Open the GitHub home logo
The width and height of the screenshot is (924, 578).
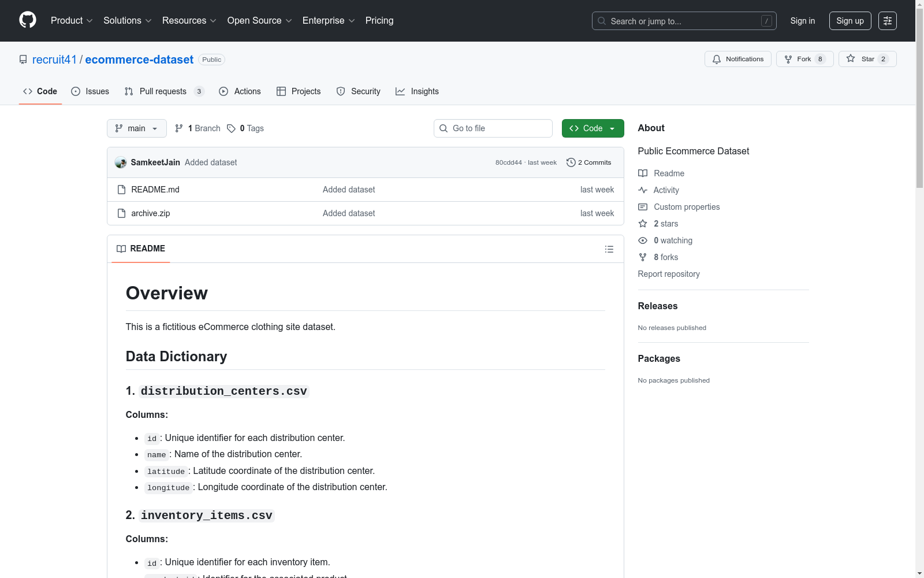(28, 20)
